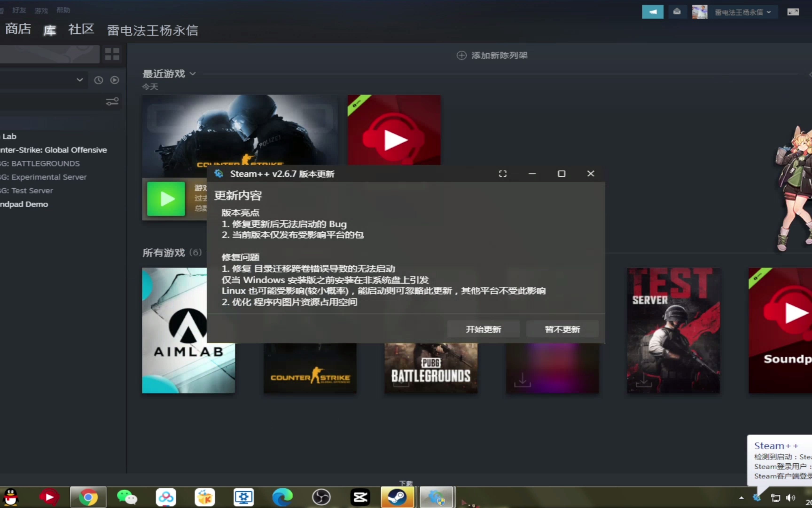Toggle fullscreen icon in Steam++ dialog title bar
This screenshot has height=508, width=812.
click(x=503, y=174)
